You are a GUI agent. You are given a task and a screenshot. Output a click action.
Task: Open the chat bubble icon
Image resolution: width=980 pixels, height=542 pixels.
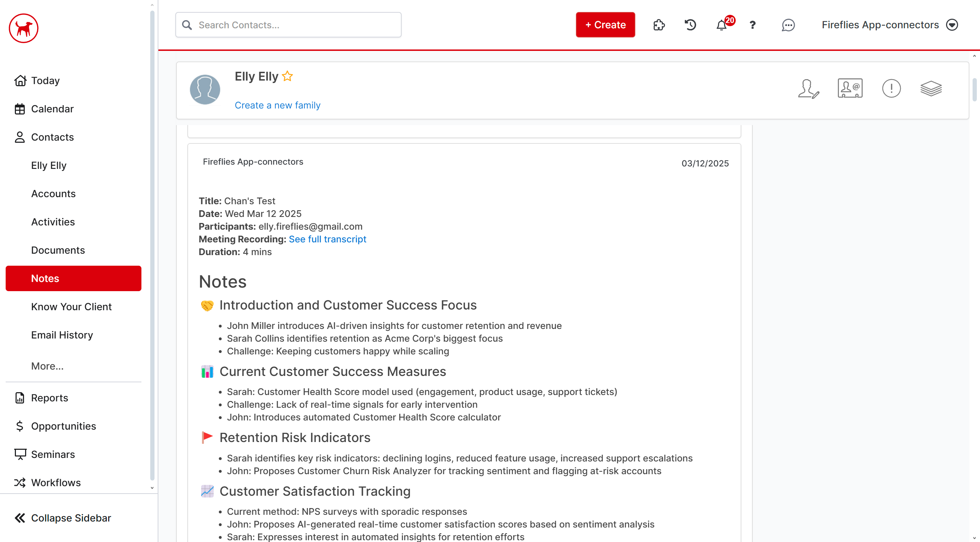pos(788,25)
